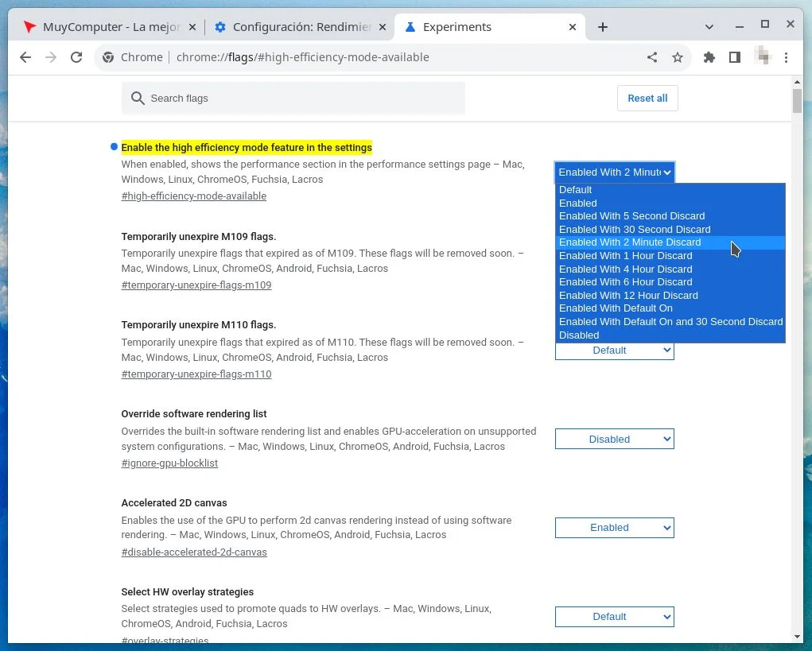This screenshot has width=812, height=651.
Task: Select Enabled With 6 Hour Discard
Action: (670, 282)
